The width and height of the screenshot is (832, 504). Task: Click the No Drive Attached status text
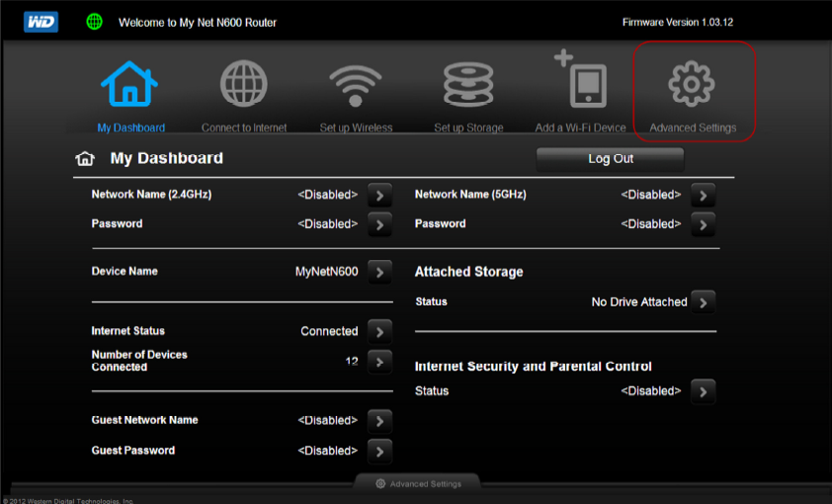[639, 301]
